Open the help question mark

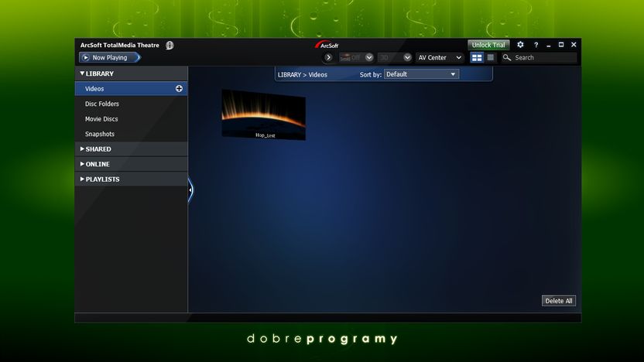[x=536, y=45]
